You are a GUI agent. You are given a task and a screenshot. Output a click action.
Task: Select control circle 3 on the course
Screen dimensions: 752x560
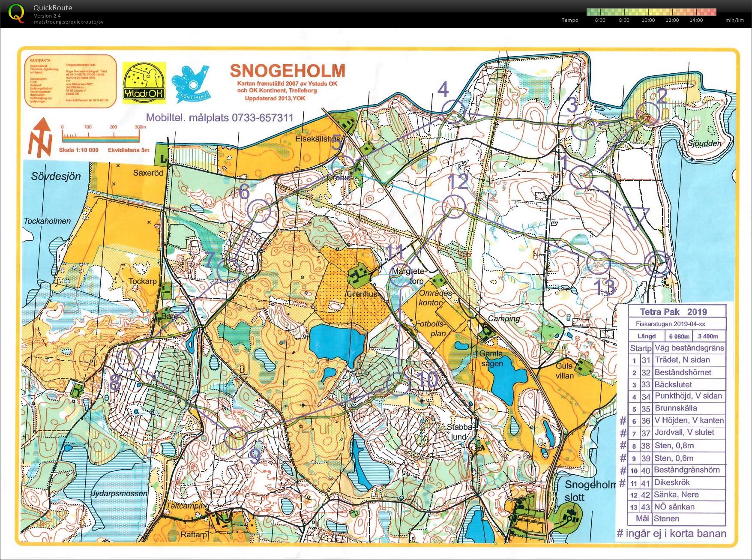(583, 129)
